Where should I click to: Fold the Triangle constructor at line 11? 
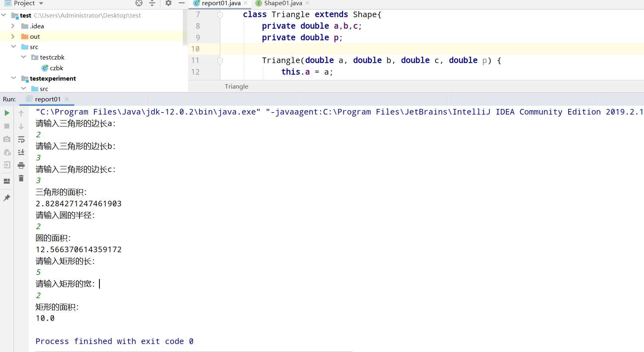point(220,61)
